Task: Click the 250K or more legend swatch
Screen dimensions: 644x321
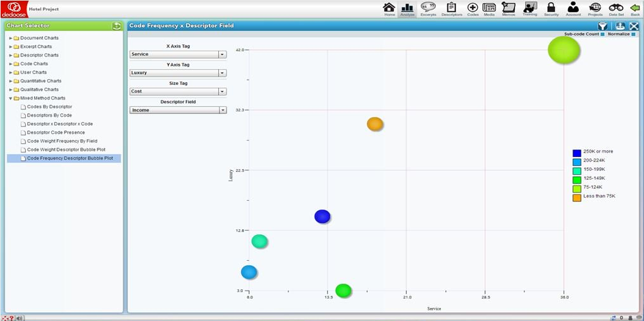Action: pyautogui.click(x=577, y=153)
